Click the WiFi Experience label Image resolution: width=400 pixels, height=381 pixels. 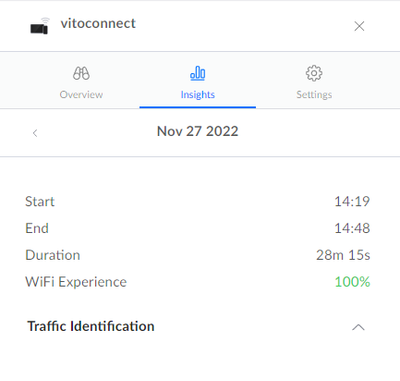pyautogui.click(x=76, y=282)
